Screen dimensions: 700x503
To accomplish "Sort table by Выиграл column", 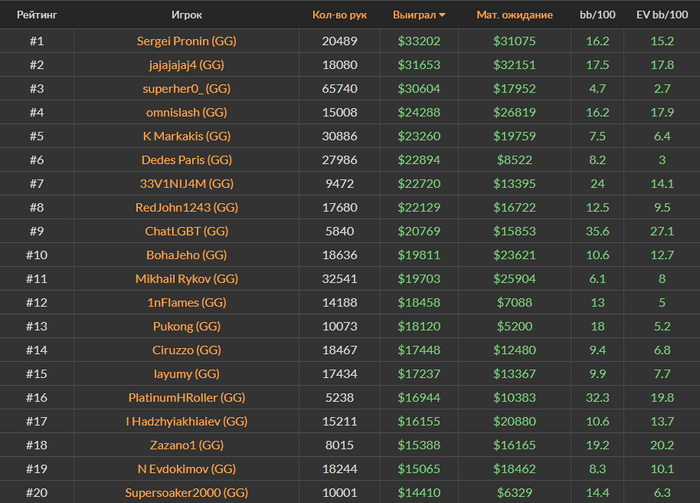I will coord(416,15).
